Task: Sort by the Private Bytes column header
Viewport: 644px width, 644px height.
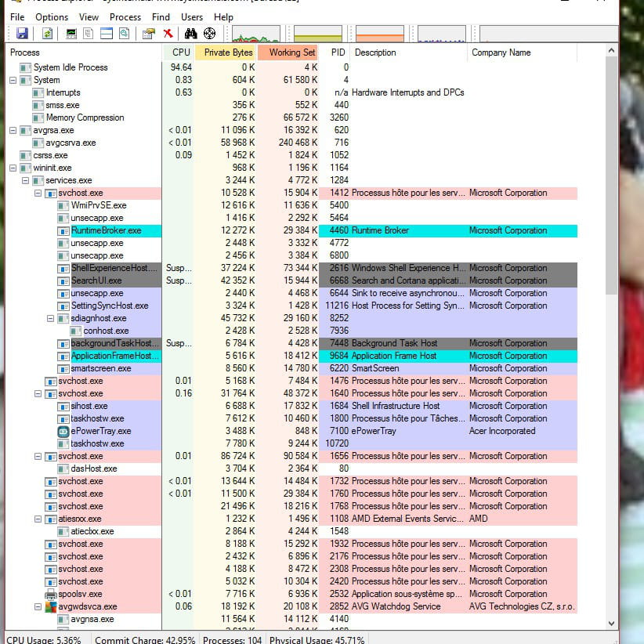Action: (x=226, y=52)
